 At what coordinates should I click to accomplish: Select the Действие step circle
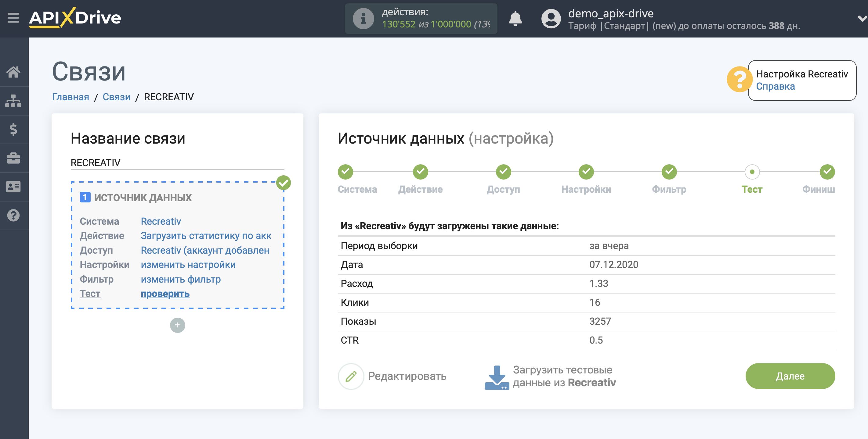click(x=421, y=172)
